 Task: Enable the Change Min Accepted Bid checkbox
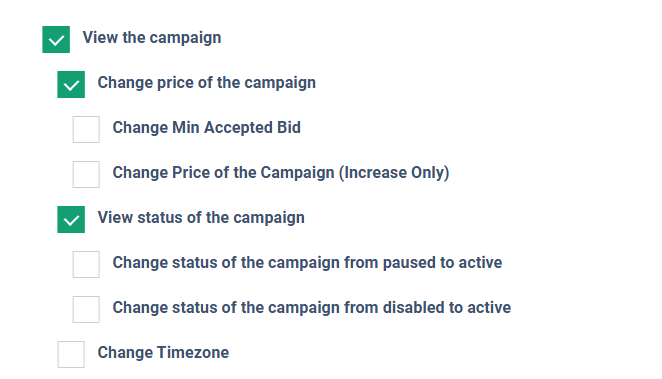(86, 130)
